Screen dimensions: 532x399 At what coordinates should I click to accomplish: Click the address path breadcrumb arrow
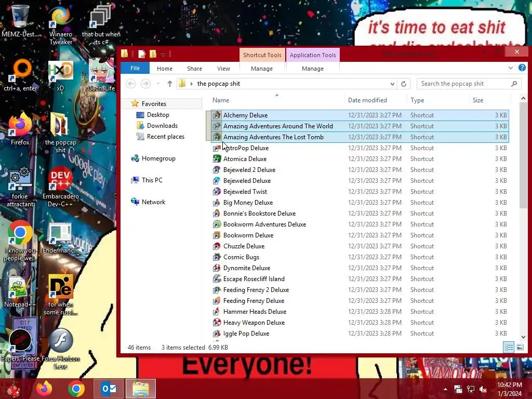pos(191,84)
